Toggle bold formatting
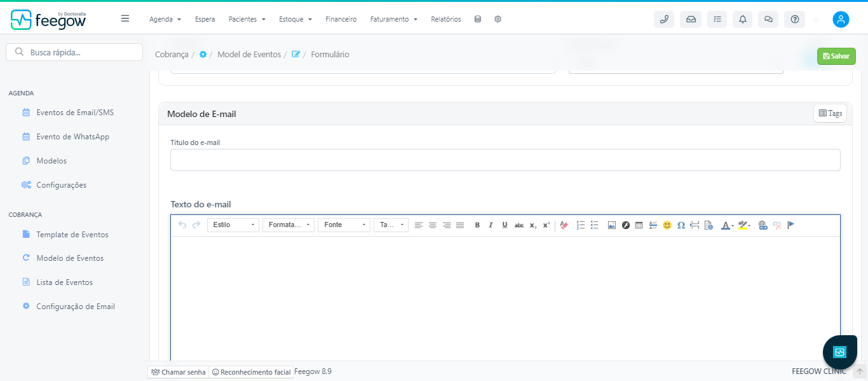This screenshot has height=381, width=868. click(477, 225)
